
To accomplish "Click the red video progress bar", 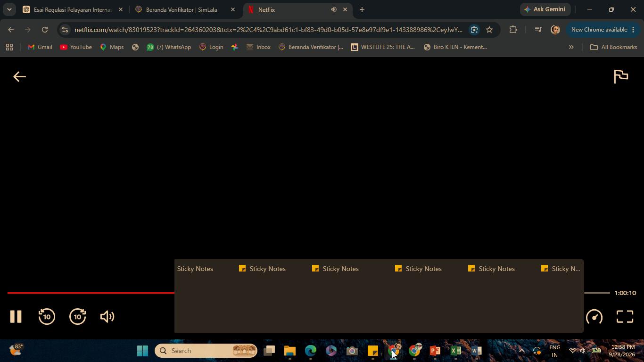I will pos(91,293).
